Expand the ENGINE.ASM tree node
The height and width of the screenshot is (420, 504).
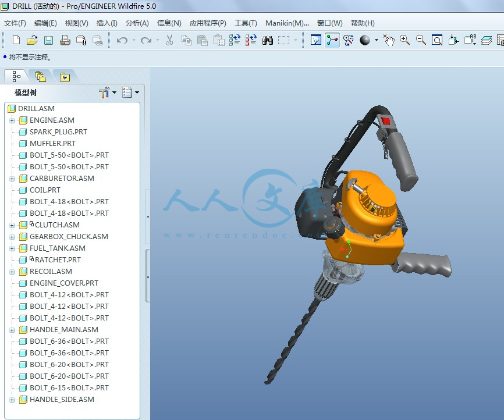[12, 120]
